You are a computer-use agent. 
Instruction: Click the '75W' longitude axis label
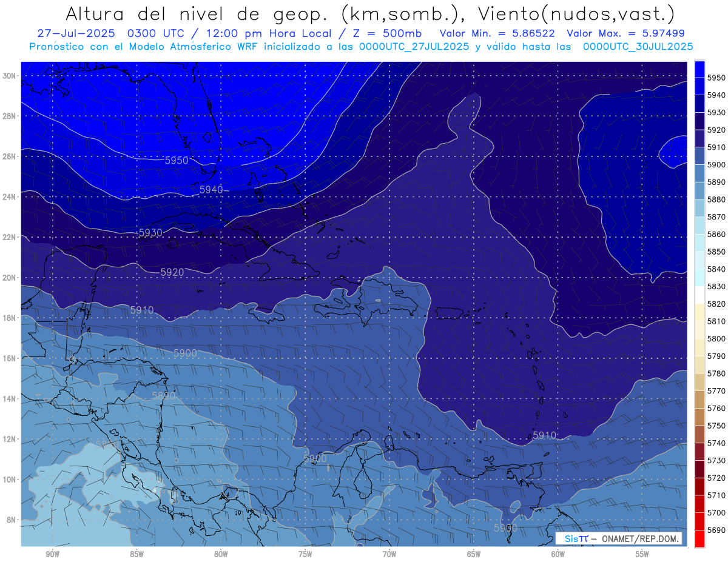305,554
